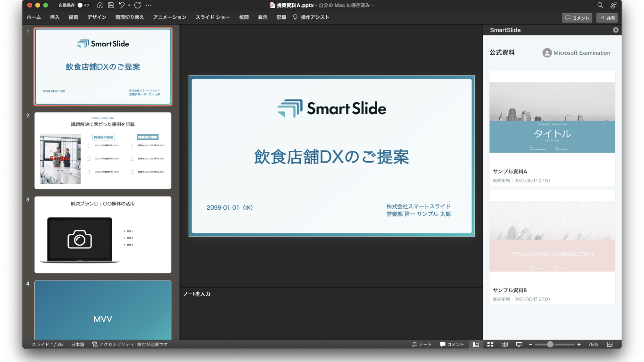Select slide 2 thumbnail 課題解決に繋がった事例
The height and width of the screenshot is (362, 644).
click(x=103, y=150)
